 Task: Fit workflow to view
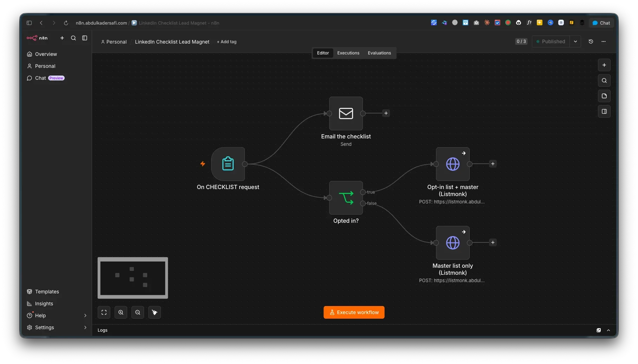click(x=104, y=312)
